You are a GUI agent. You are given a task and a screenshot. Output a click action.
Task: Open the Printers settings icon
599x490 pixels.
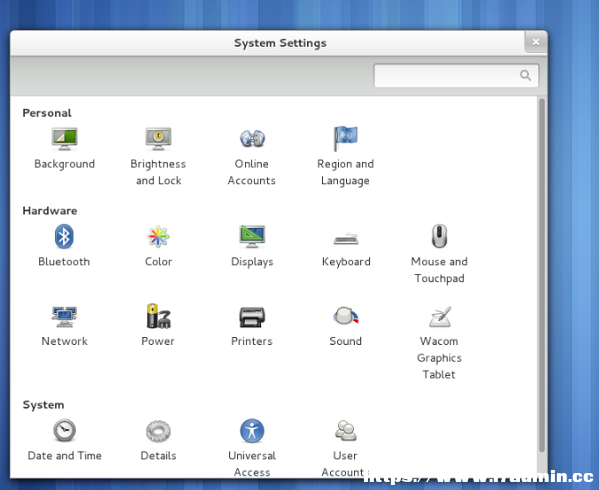tap(252, 317)
